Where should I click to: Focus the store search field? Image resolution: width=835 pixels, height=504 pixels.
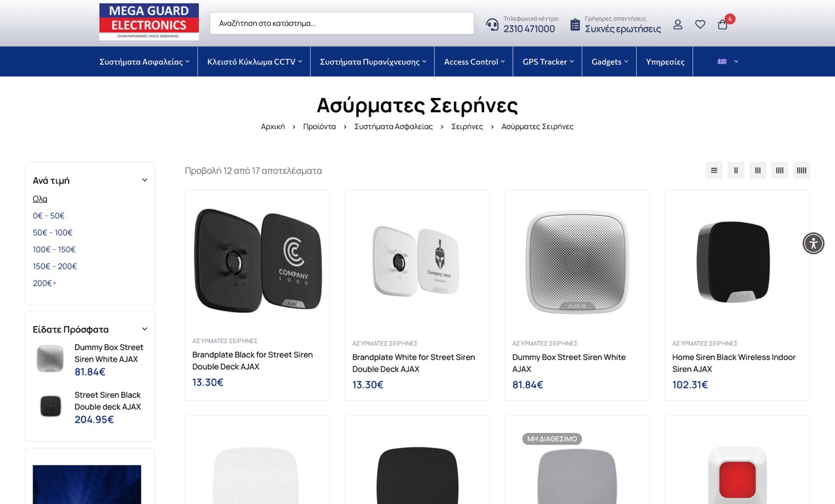coord(342,23)
